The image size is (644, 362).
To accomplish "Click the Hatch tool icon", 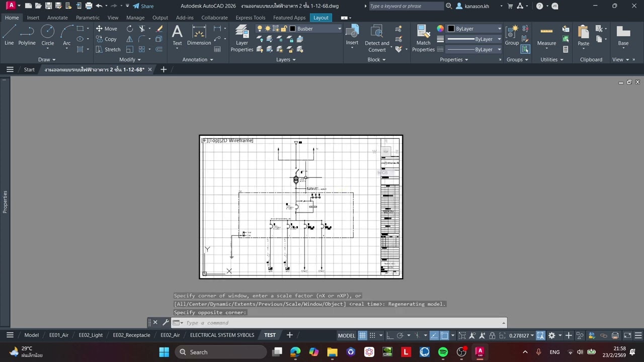I will click(80, 49).
